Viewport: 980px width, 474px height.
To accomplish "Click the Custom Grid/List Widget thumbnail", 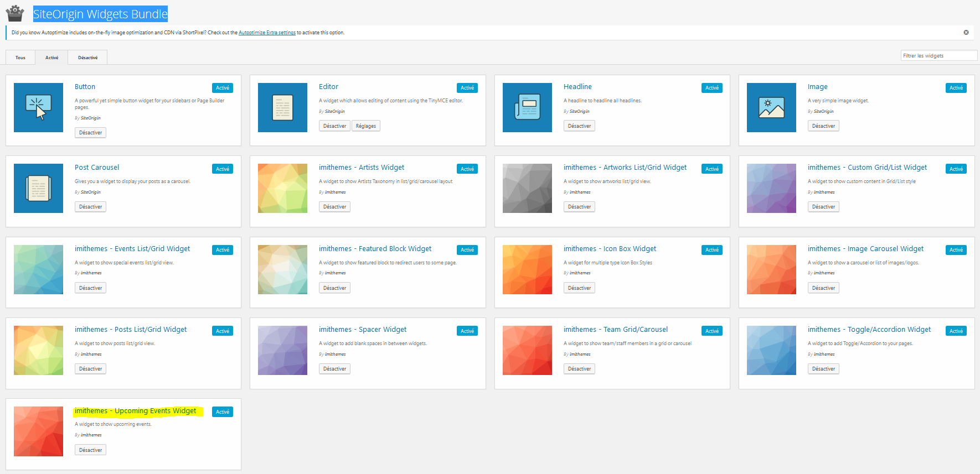I will (771, 188).
